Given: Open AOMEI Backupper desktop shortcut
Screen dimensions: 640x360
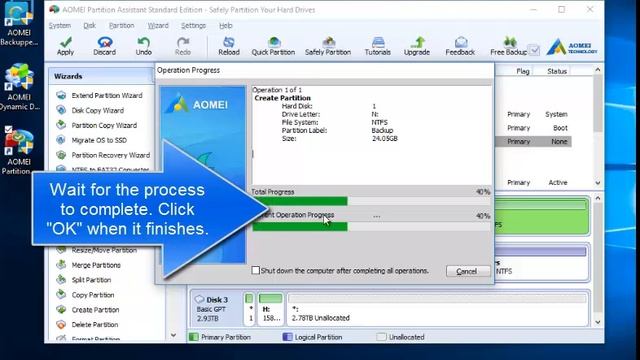Looking at the screenshot, I should click(x=19, y=24).
